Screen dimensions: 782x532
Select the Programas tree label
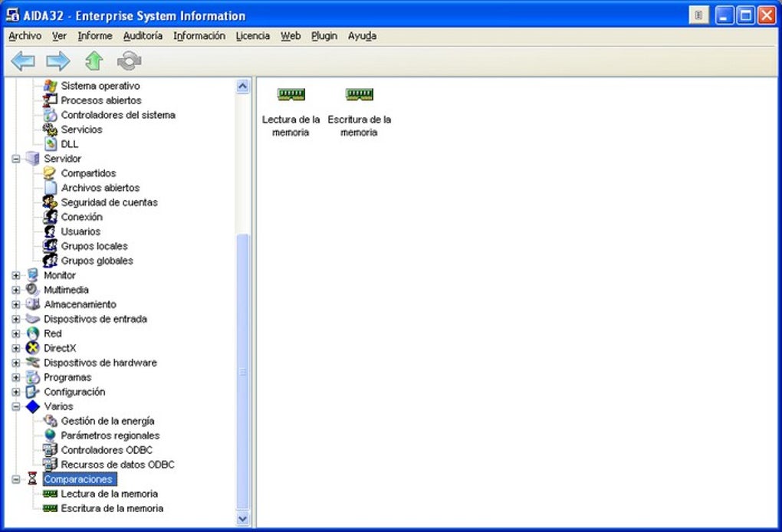[x=67, y=377]
